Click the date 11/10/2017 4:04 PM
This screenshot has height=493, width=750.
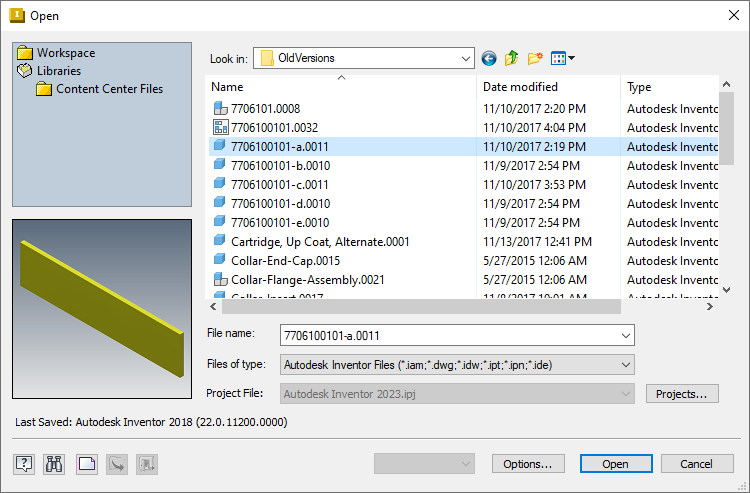(x=534, y=128)
